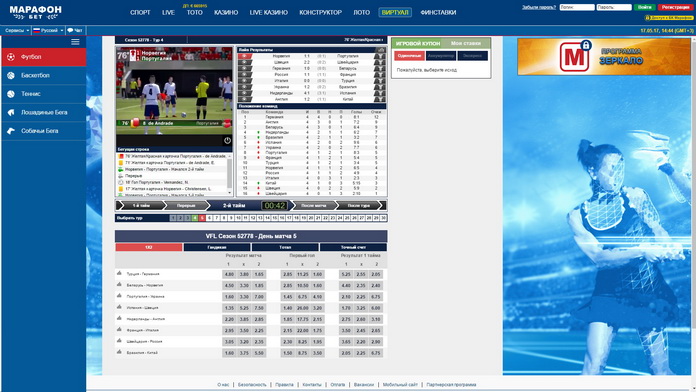Toggle the Россия - Франция live result row

point(244,75)
